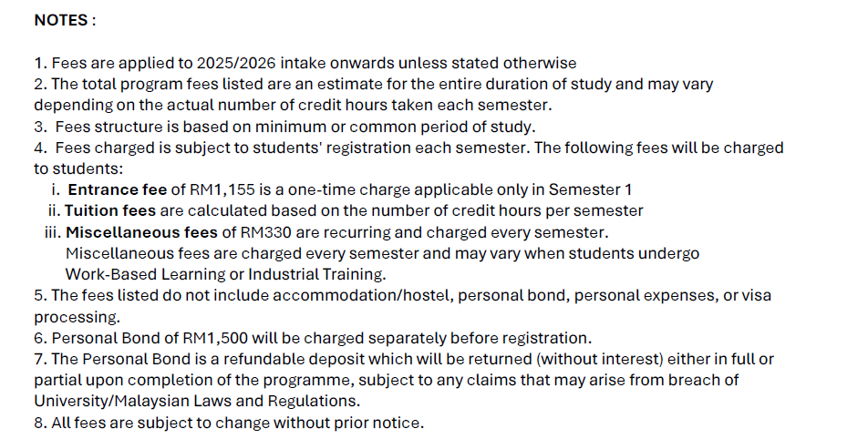
Task: Click note 8 about fees subject to change
Action: click(229, 423)
